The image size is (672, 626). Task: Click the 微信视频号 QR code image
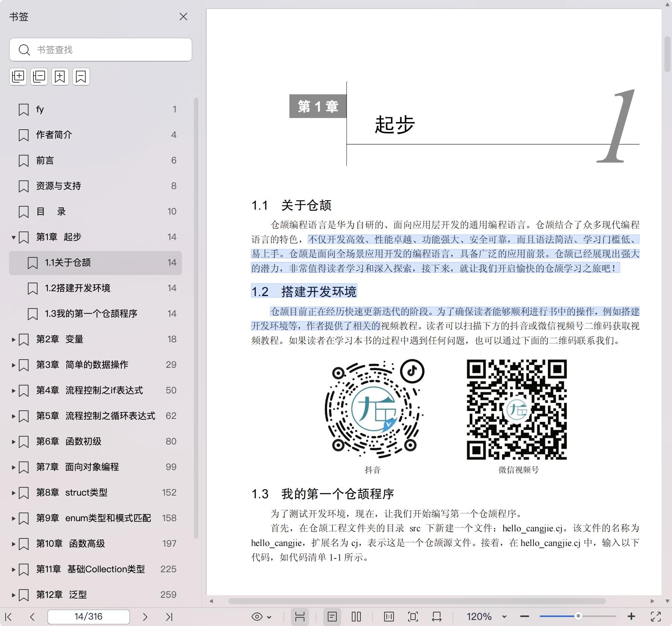pos(517,410)
